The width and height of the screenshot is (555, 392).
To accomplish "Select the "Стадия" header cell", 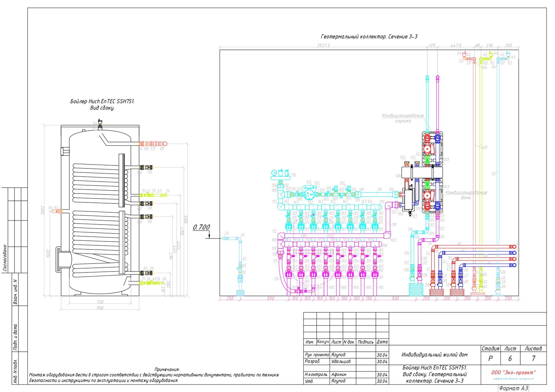I will point(491,349).
